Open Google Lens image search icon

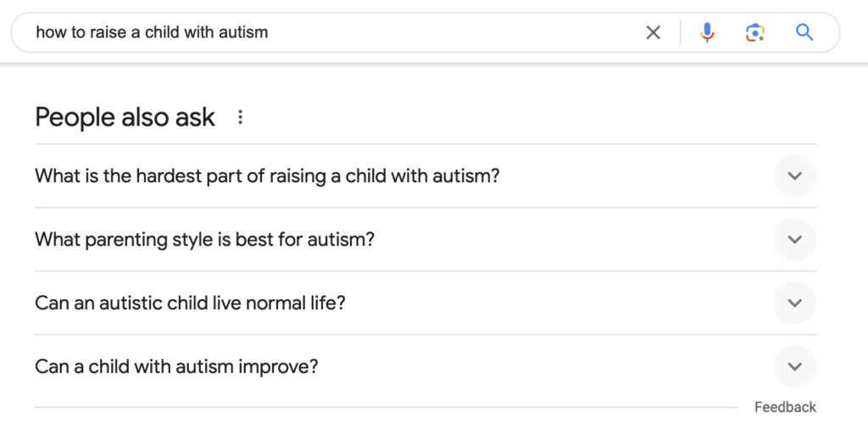[x=755, y=33]
